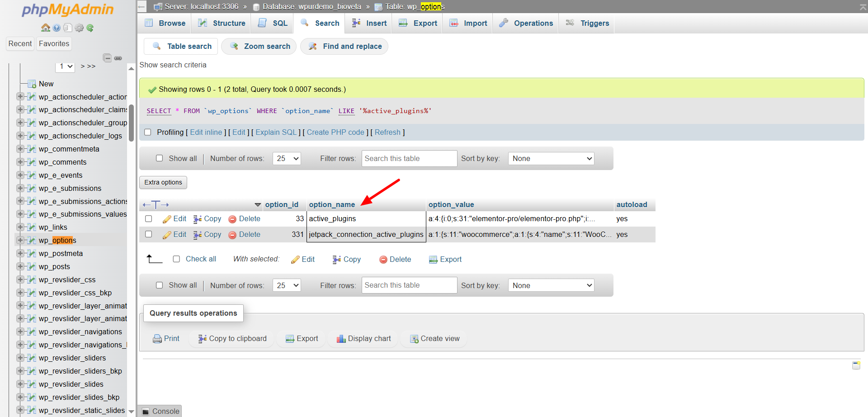Click Copy icon in active_plugins row

(198, 219)
